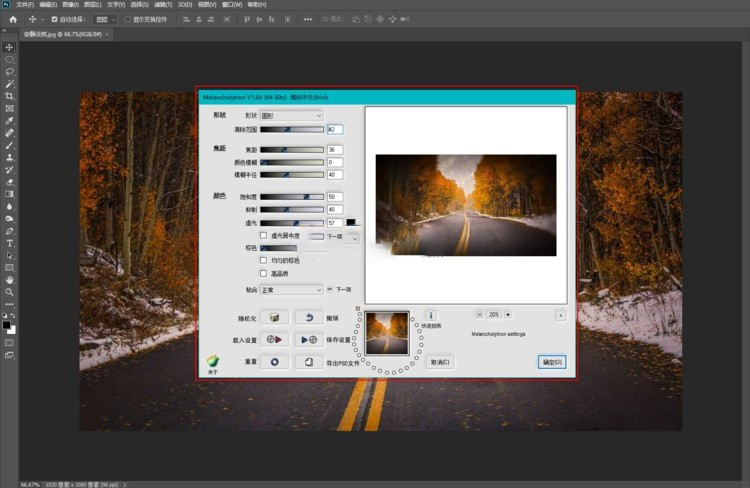750x488 pixels.
Task: Enable the vignette centering checkbox
Action: (x=263, y=236)
